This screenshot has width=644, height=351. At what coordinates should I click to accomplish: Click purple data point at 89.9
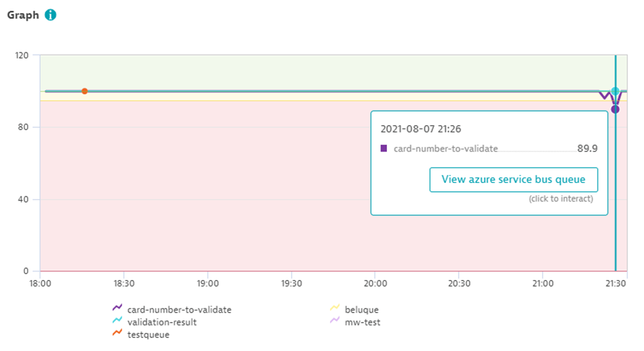[x=615, y=109]
